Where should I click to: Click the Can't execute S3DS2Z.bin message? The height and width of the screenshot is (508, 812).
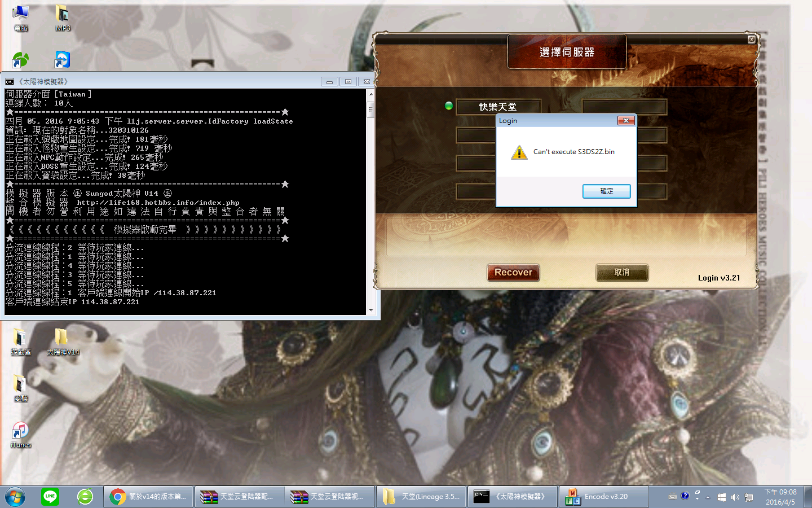click(574, 152)
